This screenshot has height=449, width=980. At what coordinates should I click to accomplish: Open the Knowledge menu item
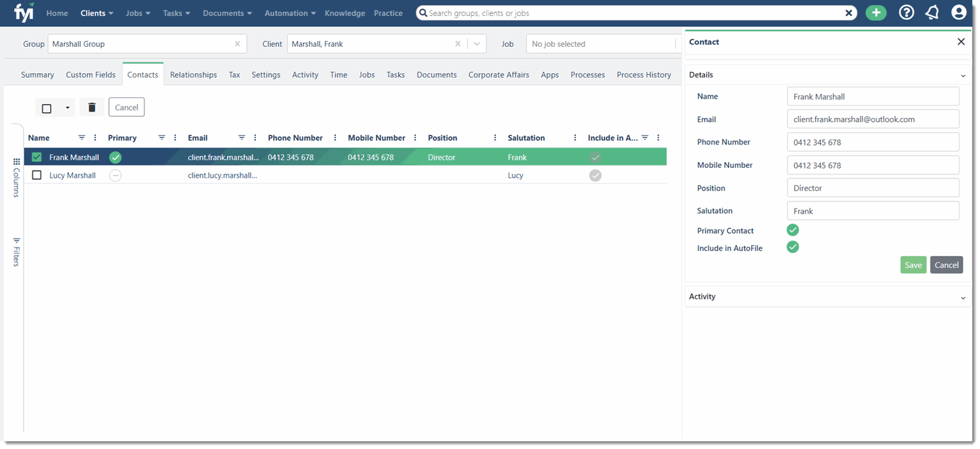click(345, 13)
